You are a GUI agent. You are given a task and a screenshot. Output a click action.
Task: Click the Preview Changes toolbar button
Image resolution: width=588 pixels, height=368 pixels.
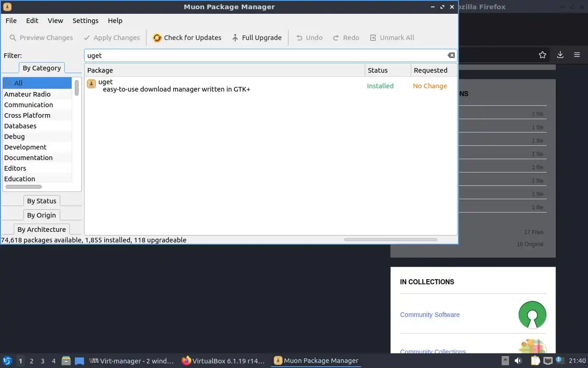41,38
